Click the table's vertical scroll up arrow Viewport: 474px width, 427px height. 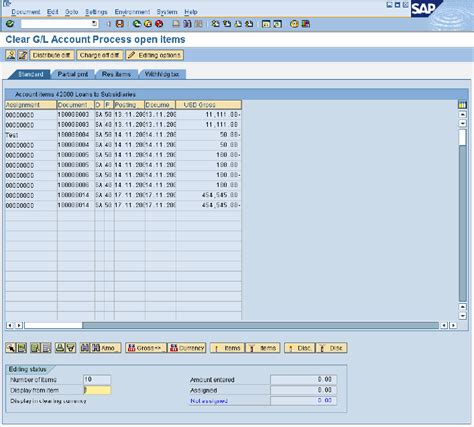tap(463, 114)
